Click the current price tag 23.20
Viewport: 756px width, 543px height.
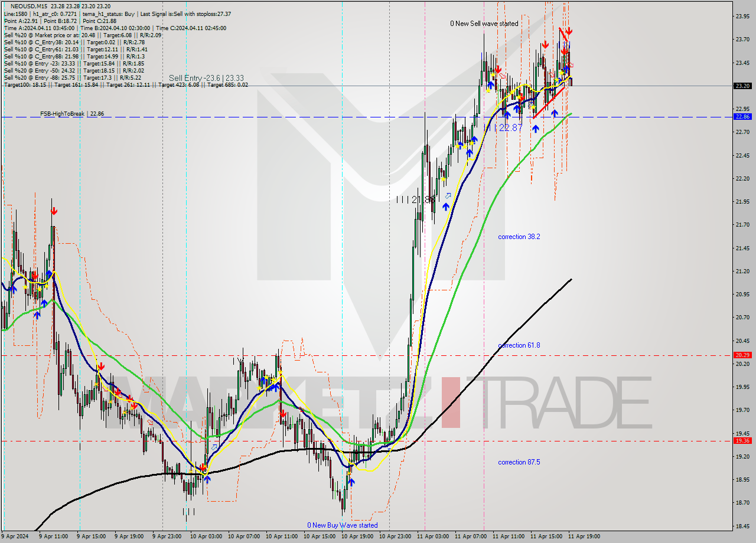tap(742, 86)
